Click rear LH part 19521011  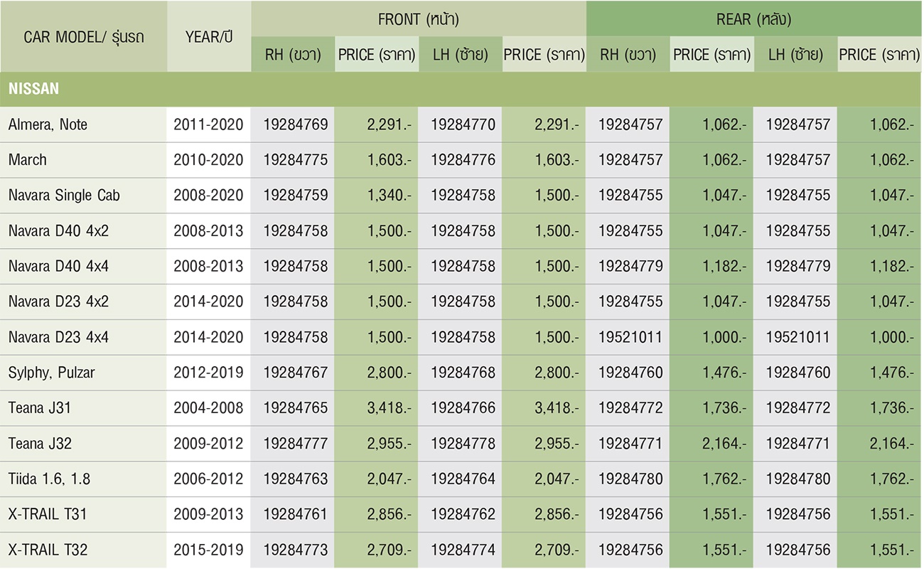point(798,337)
